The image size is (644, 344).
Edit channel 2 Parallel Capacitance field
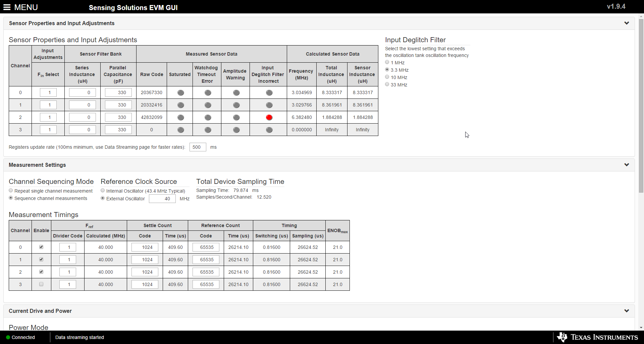click(x=118, y=118)
